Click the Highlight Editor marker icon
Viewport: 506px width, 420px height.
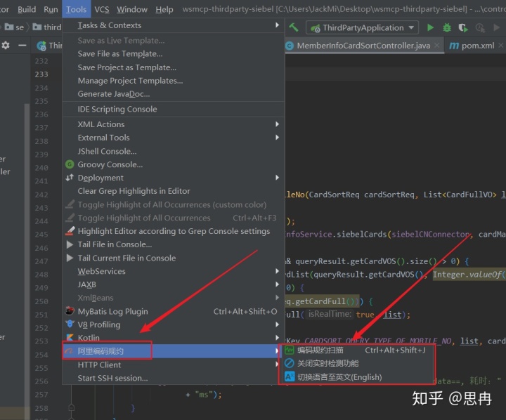coord(70,231)
